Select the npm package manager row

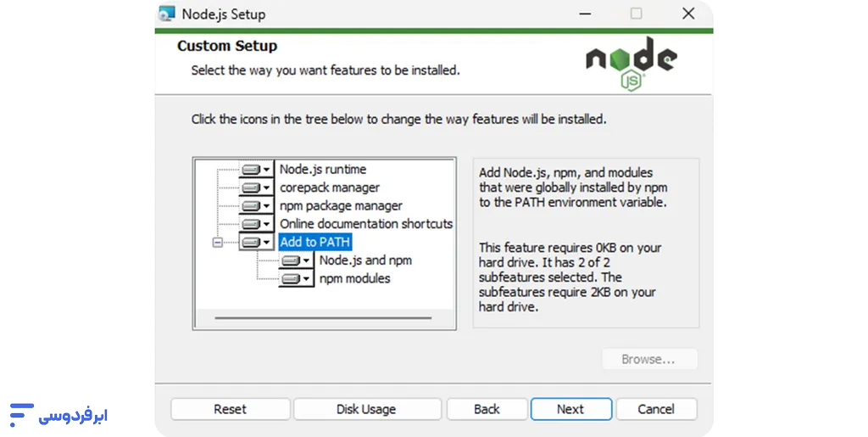click(x=341, y=206)
